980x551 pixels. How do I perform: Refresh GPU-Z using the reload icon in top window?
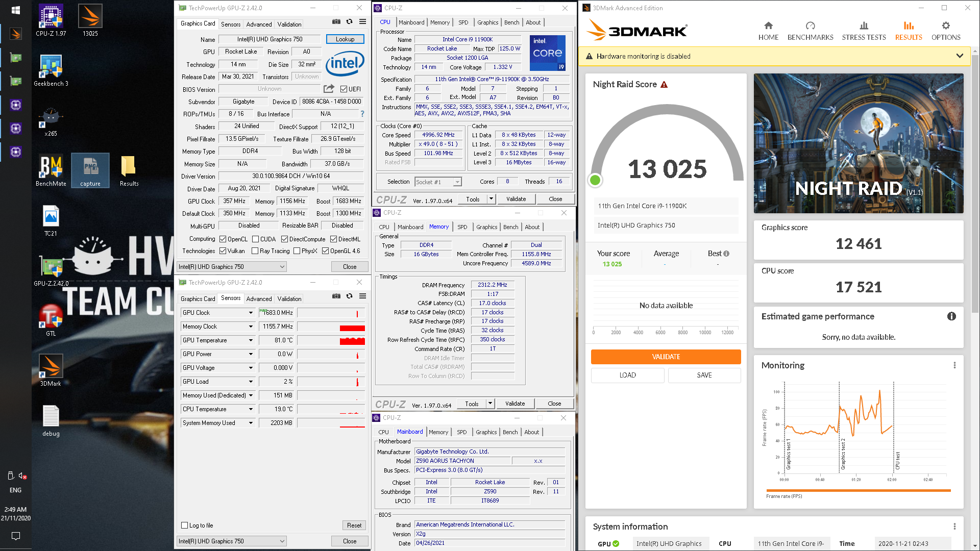(349, 22)
